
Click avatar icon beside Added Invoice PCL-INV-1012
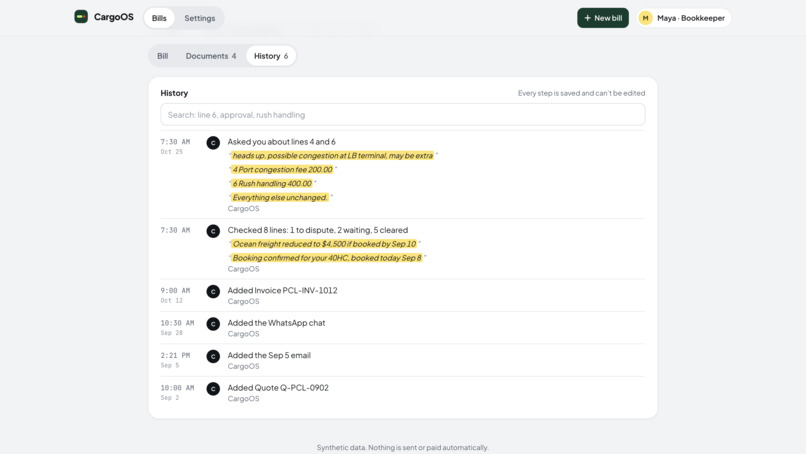213,292
